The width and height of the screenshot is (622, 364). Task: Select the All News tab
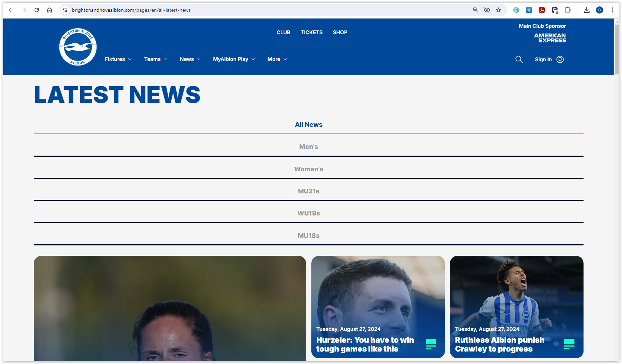click(309, 125)
